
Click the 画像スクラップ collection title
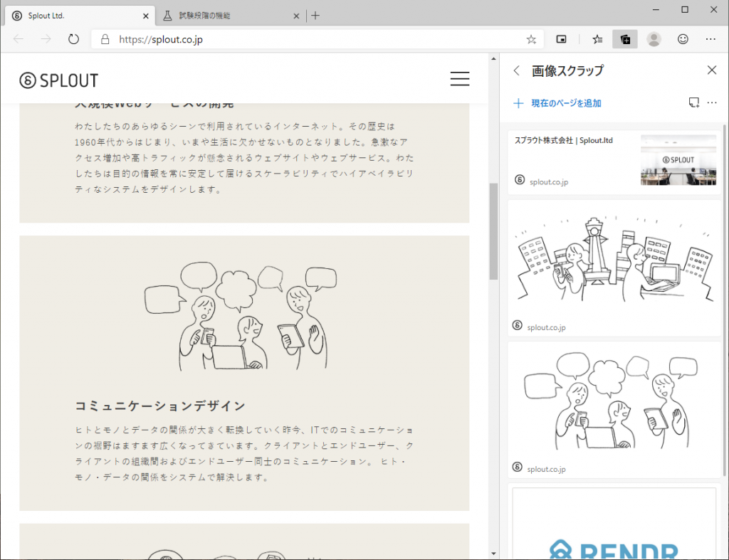click(567, 70)
